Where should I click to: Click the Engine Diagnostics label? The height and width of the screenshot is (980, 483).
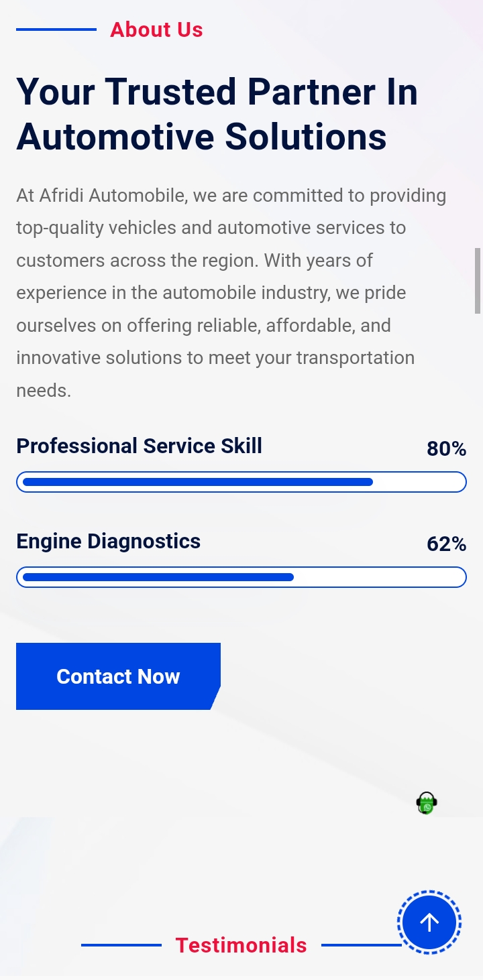click(x=108, y=541)
